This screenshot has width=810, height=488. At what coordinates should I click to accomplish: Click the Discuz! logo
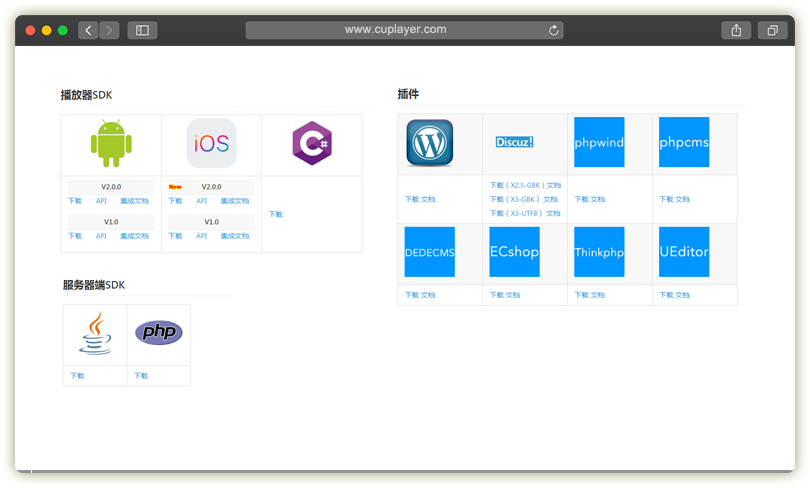(x=514, y=142)
